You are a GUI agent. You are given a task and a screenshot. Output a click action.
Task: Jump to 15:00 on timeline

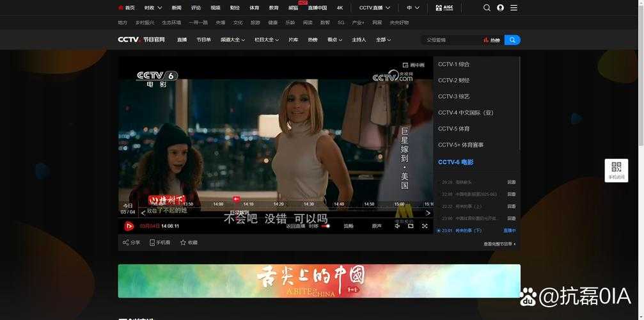(x=399, y=204)
